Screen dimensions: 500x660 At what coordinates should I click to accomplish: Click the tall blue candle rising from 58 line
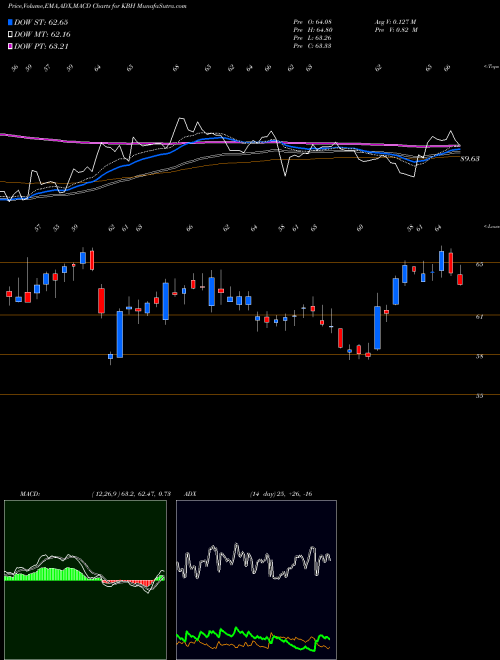pos(120,334)
